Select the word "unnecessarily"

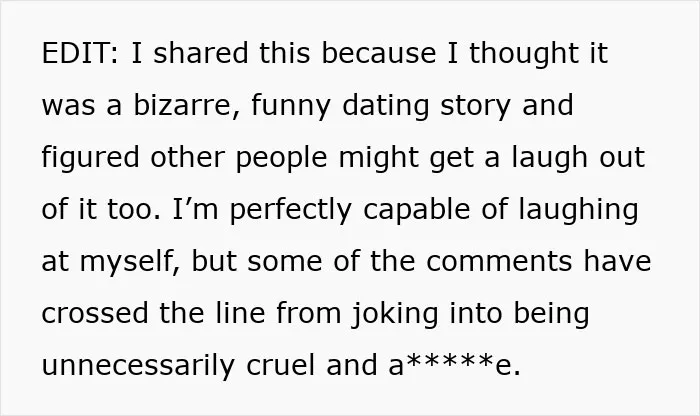pyautogui.click(x=138, y=367)
